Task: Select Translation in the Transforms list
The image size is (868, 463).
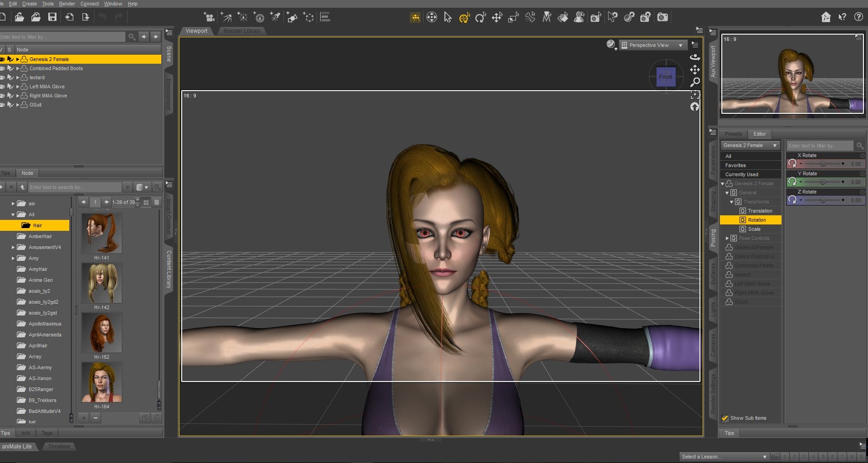Action: pyautogui.click(x=760, y=211)
